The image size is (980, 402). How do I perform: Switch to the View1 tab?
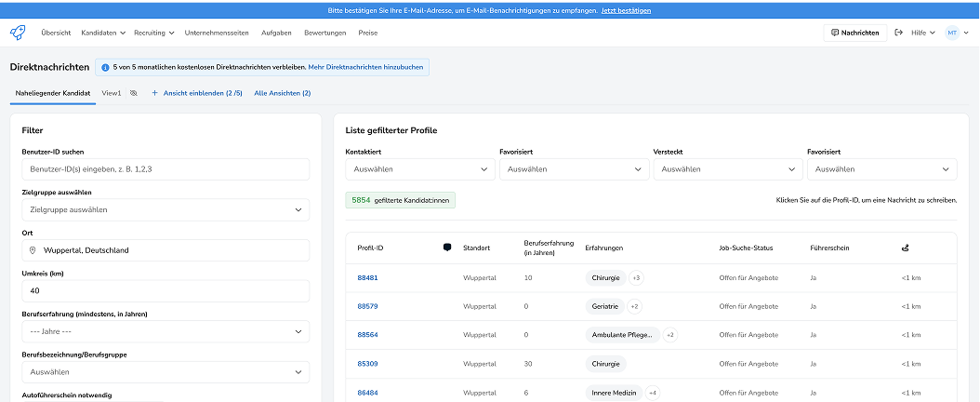coord(112,93)
